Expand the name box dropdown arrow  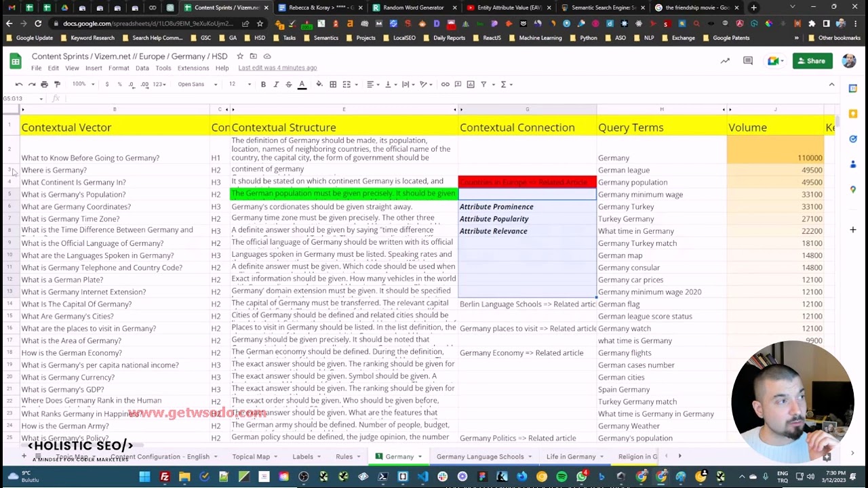tap(41, 99)
